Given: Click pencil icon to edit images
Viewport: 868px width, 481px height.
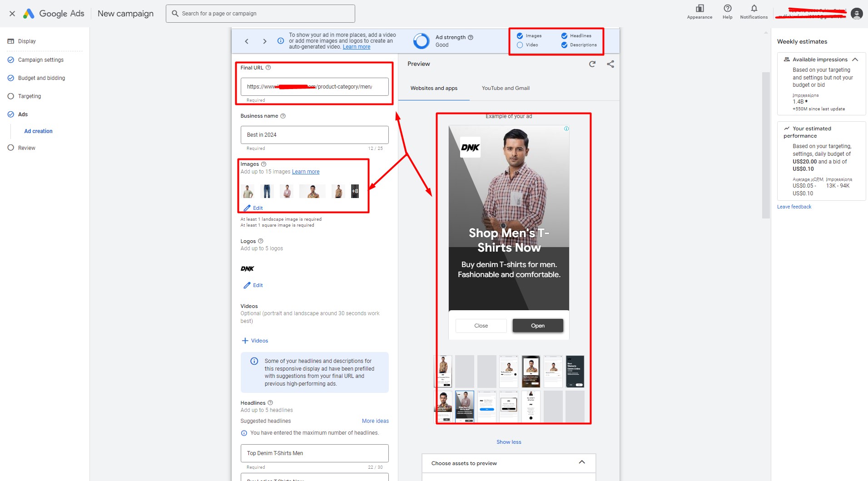Looking at the screenshot, I should pos(247,208).
